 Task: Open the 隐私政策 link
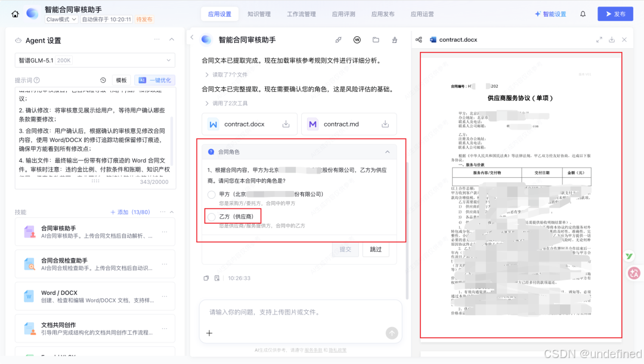coord(338,350)
